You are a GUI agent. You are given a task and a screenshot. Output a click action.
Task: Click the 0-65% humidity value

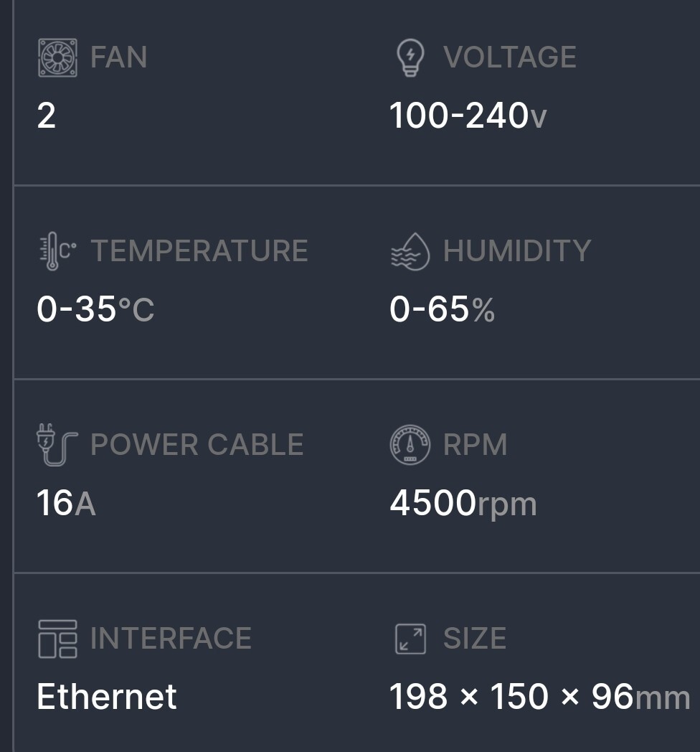click(442, 309)
